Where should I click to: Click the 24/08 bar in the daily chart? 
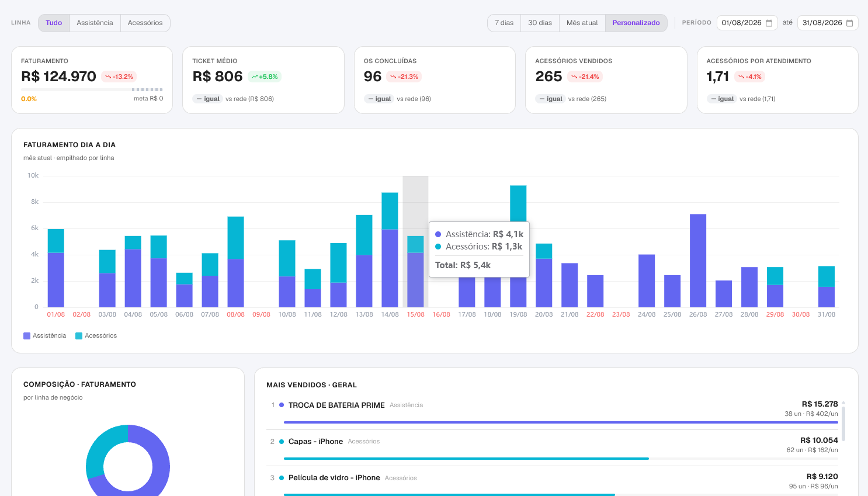coord(647,281)
